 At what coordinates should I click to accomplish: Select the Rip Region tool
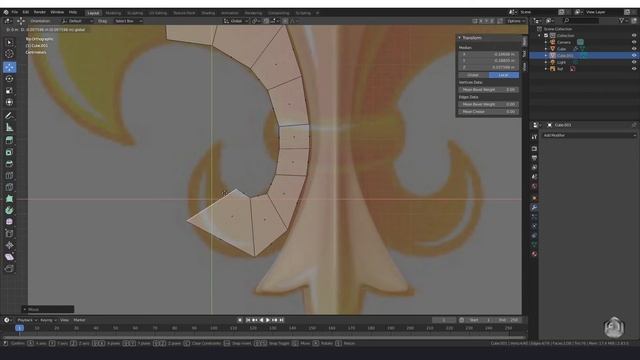(x=9, y=269)
